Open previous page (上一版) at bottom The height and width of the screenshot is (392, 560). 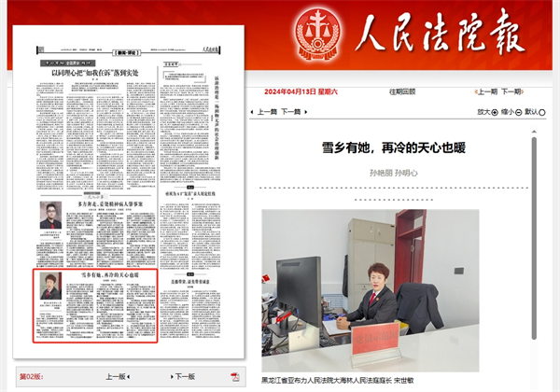(117, 377)
